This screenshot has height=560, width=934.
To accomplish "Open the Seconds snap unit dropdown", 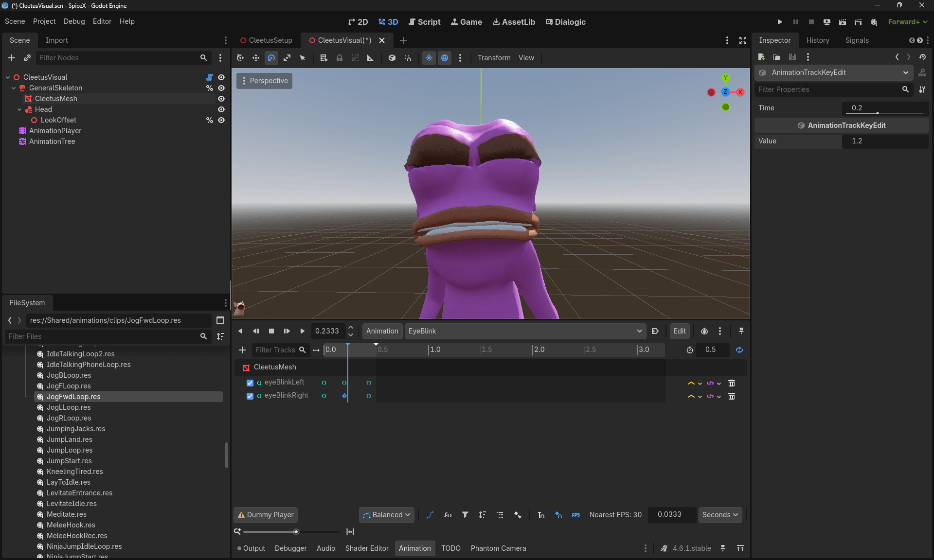I will 720,515.
